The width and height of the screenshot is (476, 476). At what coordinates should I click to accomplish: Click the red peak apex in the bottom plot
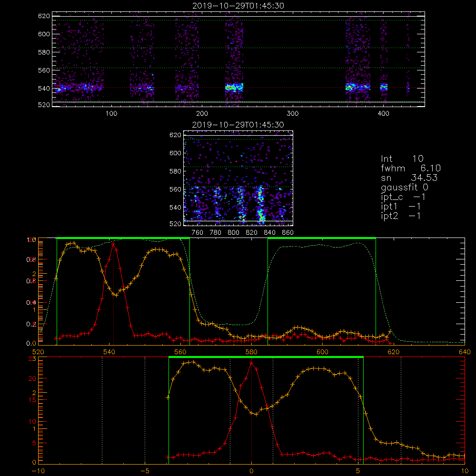[251, 363]
